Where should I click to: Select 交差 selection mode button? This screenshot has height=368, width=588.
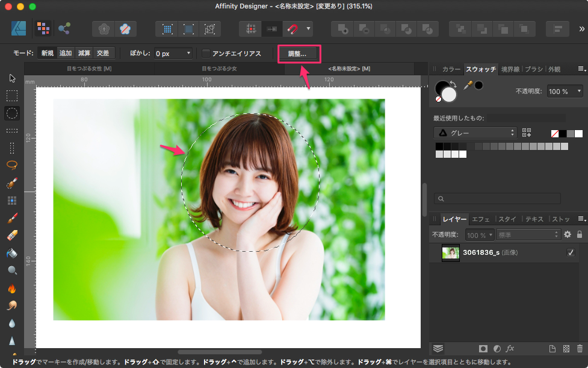tap(103, 54)
